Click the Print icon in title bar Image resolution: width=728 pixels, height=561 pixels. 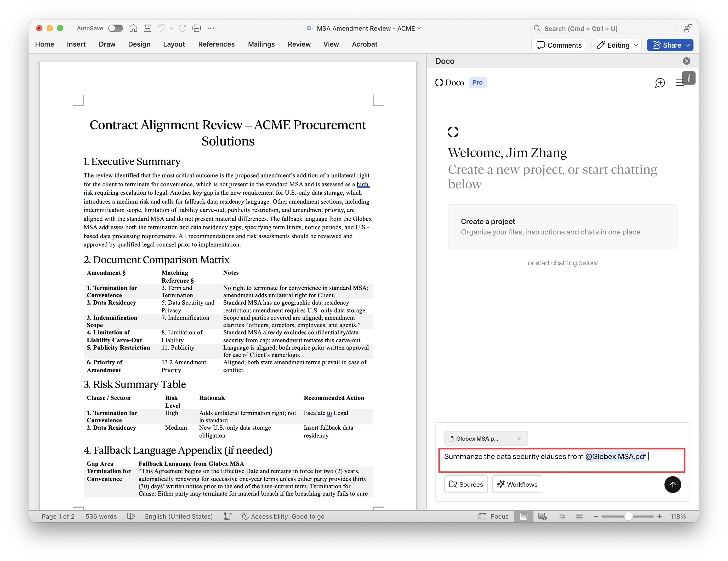pos(197,28)
